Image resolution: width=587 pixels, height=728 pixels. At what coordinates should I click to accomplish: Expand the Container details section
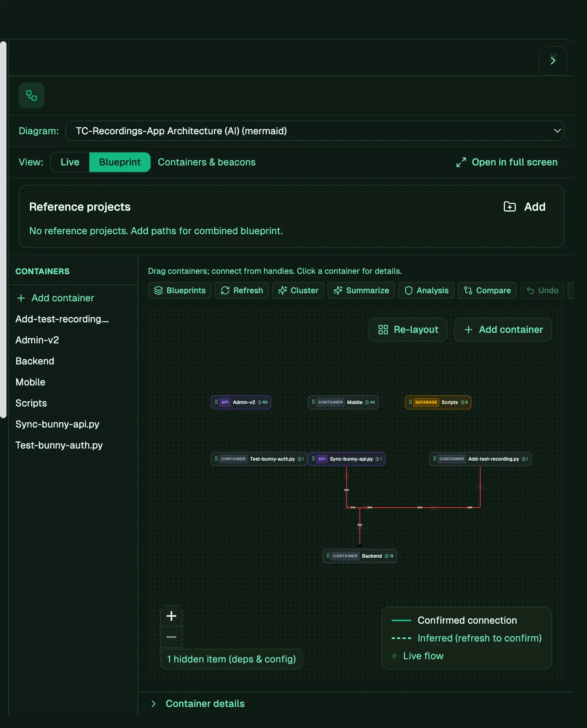point(198,704)
